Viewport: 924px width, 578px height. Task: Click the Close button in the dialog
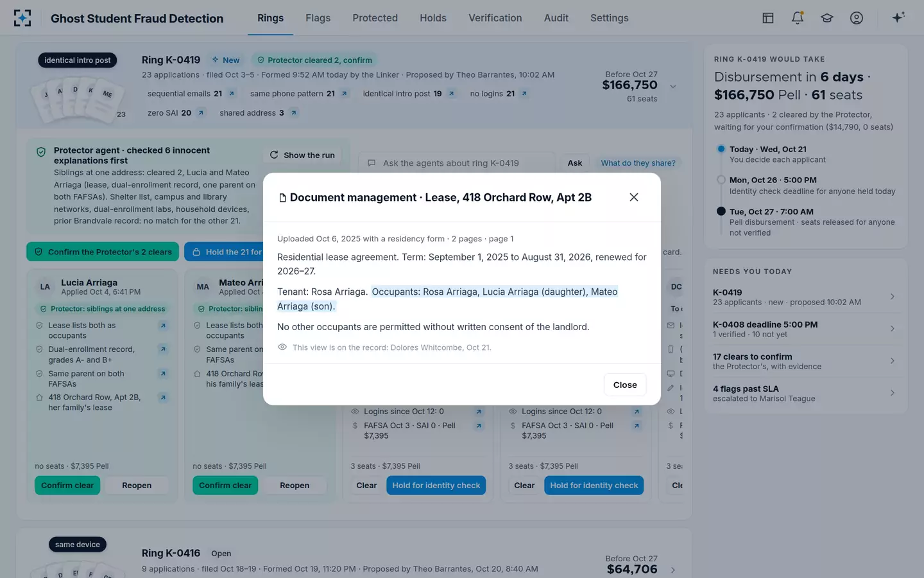pos(625,385)
